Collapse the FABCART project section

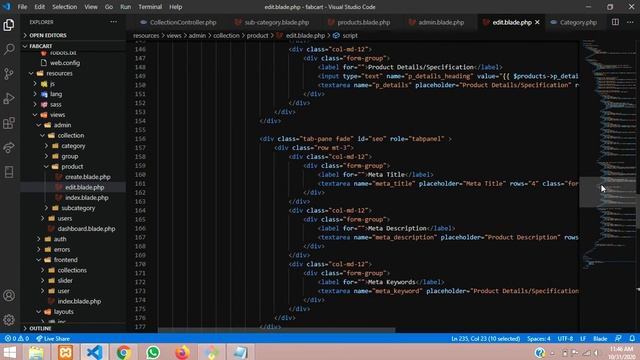[x=40, y=46]
